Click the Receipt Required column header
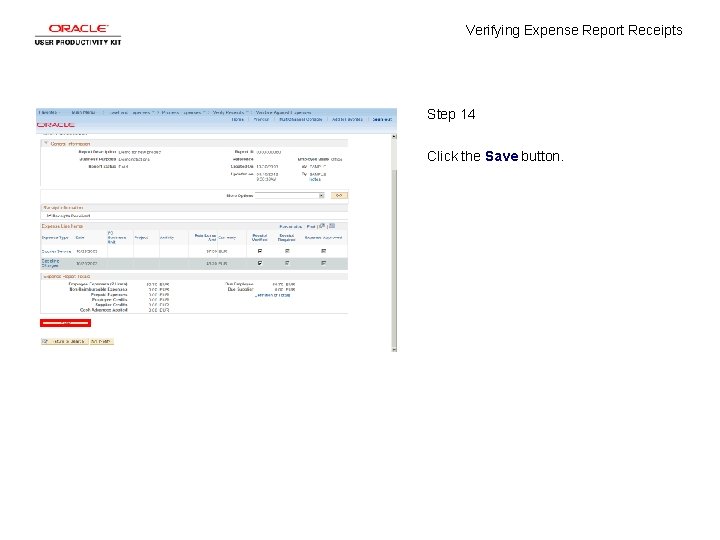Viewport: 720px width, 540px height. coord(287,237)
